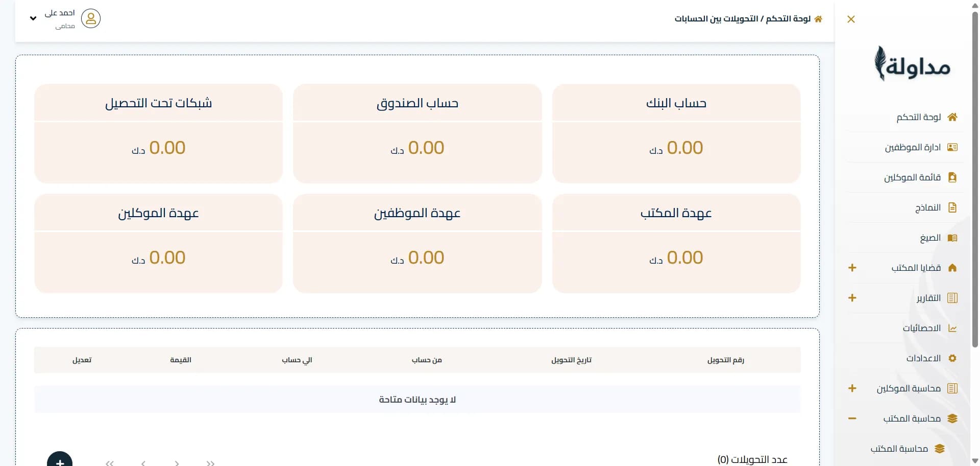Click the open book icon for الصيغ
This screenshot has width=980, height=466.
(x=952, y=238)
